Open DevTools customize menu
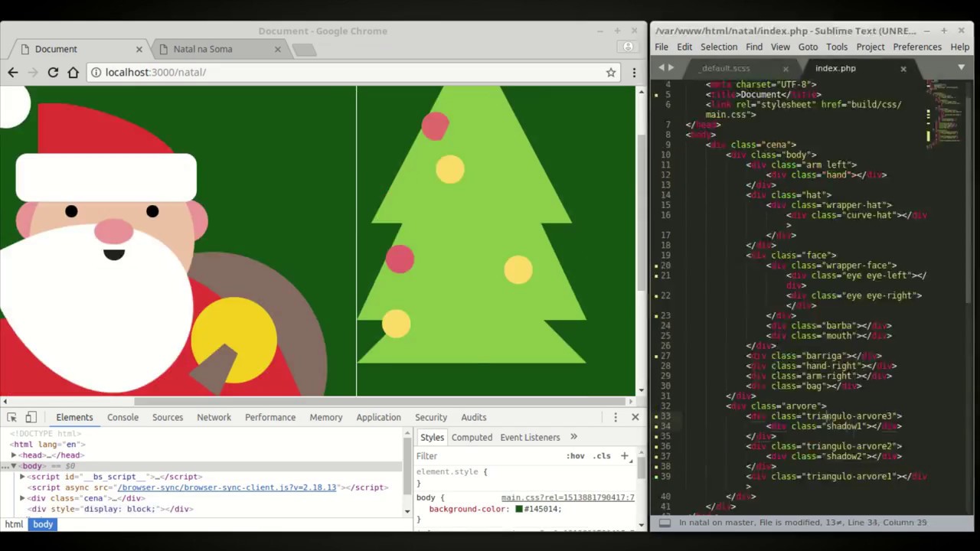980x551 pixels. click(x=616, y=417)
